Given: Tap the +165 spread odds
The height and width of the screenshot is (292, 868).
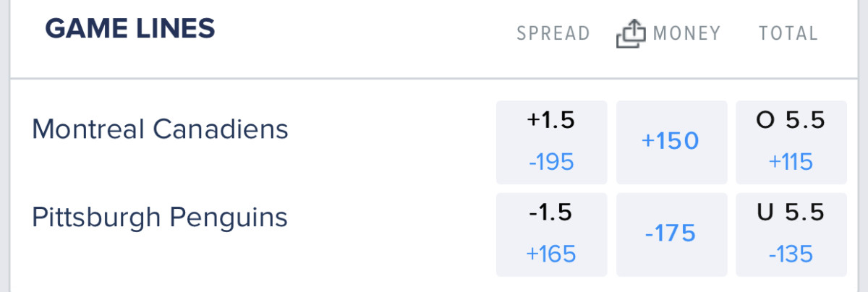Looking at the screenshot, I should (x=551, y=254).
